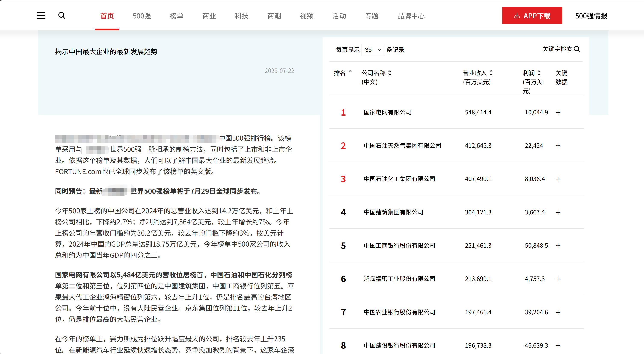
Task: Click company 中国工商银行股份有限公司
Action: coord(399,246)
